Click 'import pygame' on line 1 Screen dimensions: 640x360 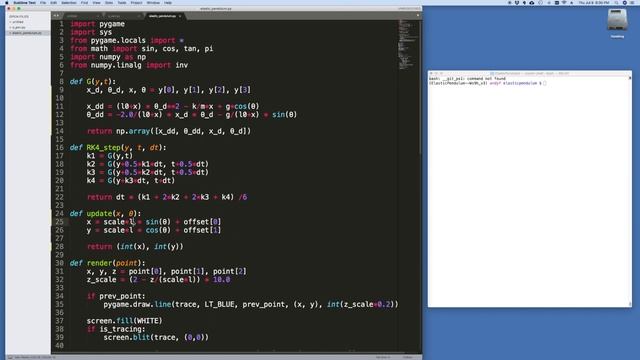(x=98, y=24)
